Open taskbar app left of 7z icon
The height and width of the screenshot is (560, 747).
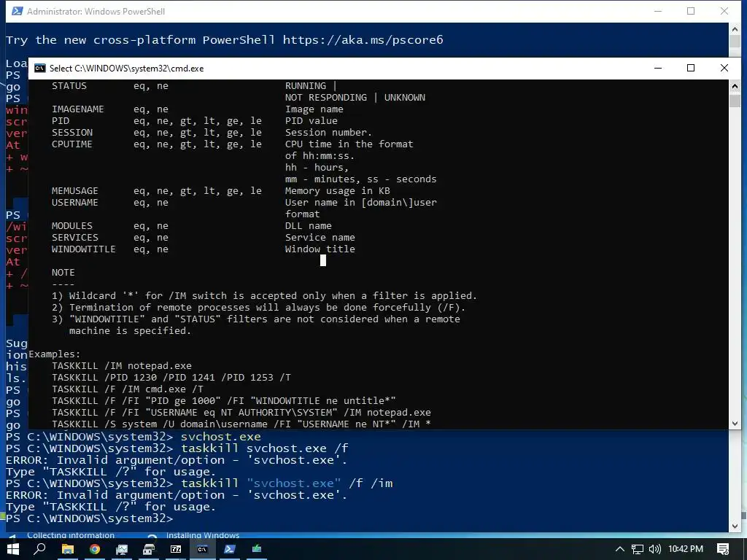(149, 549)
